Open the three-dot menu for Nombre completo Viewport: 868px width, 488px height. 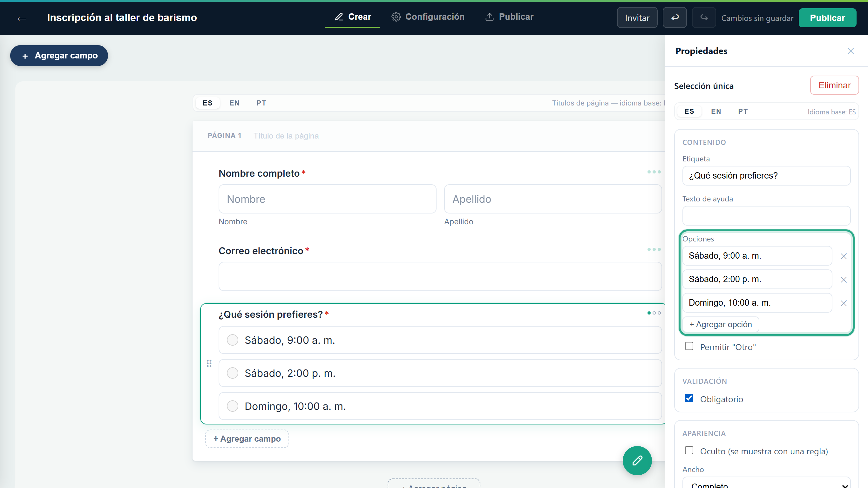pyautogui.click(x=654, y=172)
